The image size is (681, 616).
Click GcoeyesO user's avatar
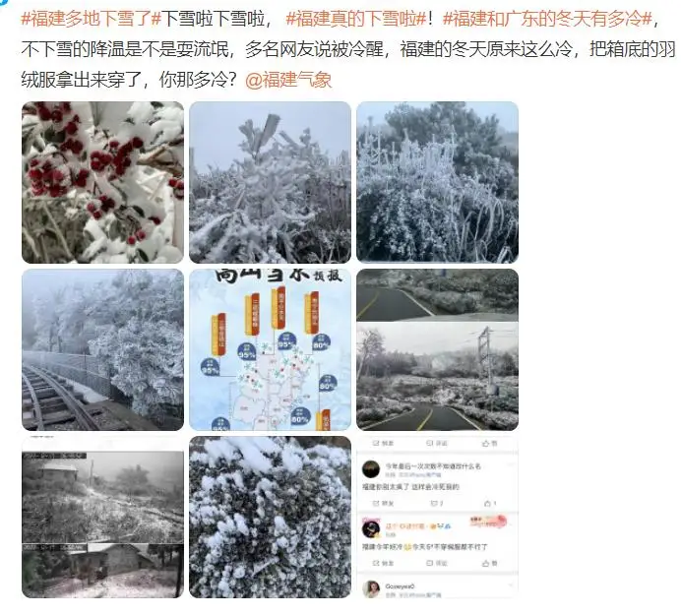click(371, 589)
